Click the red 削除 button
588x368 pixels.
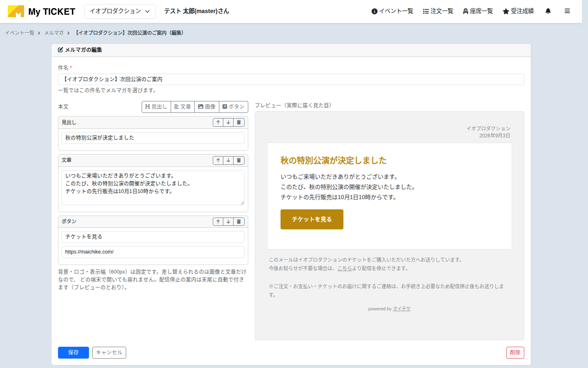(515, 352)
